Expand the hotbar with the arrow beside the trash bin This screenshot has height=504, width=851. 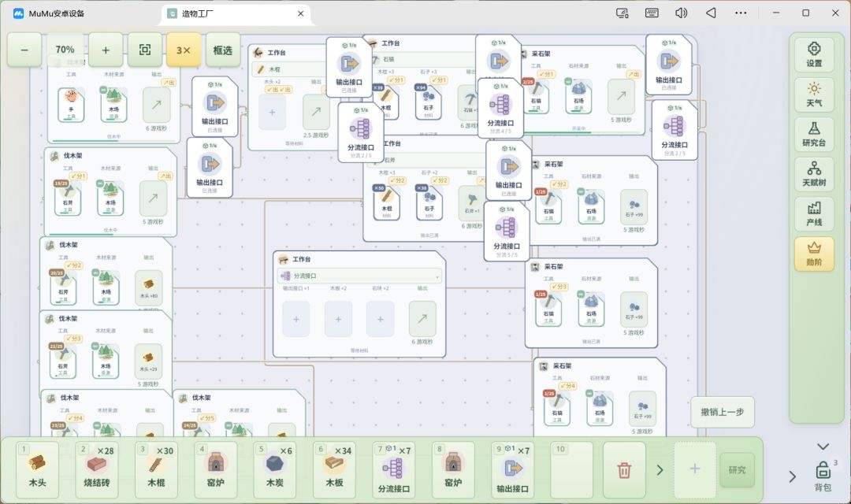(660, 470)
